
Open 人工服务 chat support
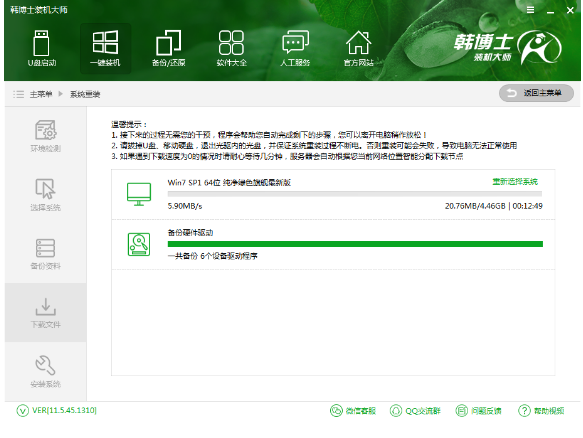[295, 49]
